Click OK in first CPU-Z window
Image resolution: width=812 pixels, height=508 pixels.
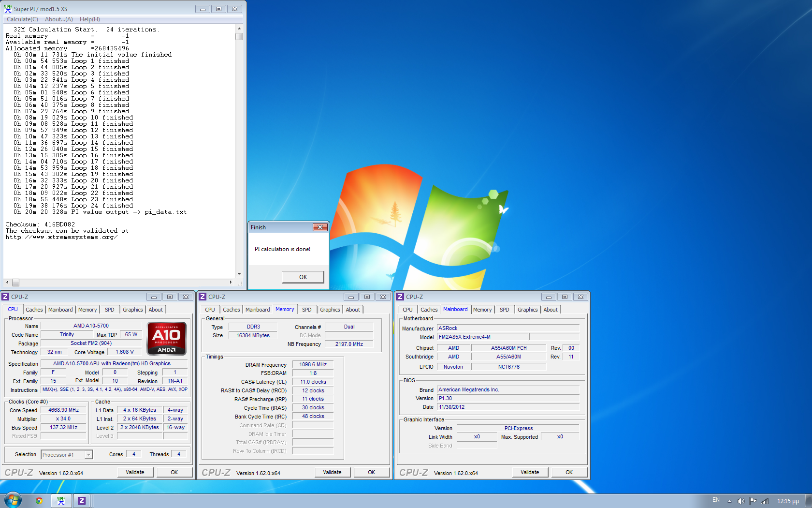[174, 472]
